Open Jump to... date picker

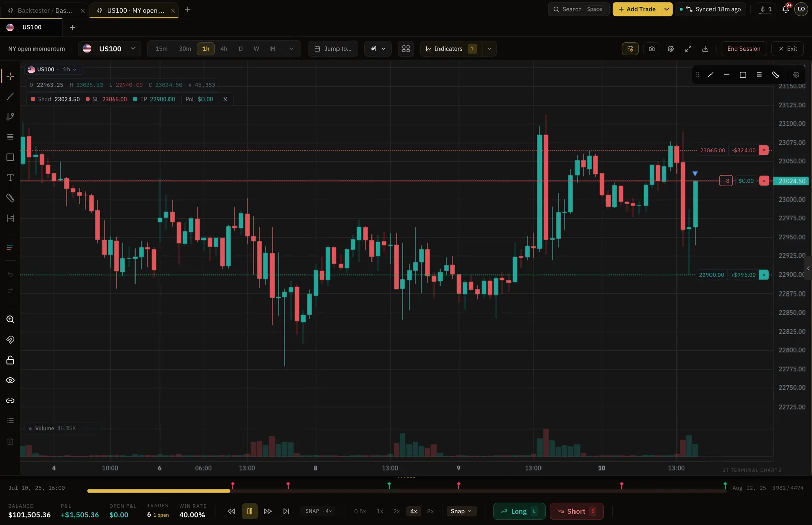[333, 49]
